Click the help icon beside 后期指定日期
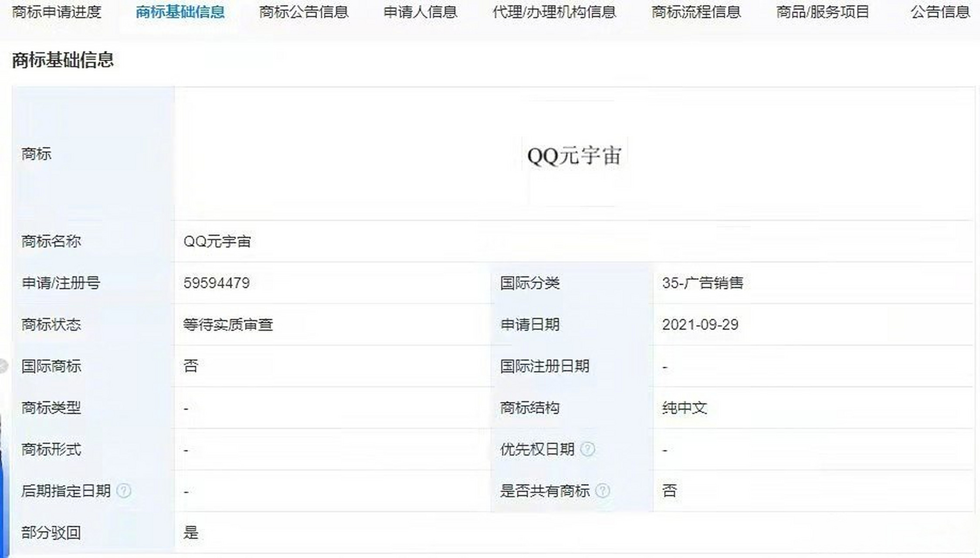Image resolution: width=980 pixels, height=558 pixels. (124, 491)
